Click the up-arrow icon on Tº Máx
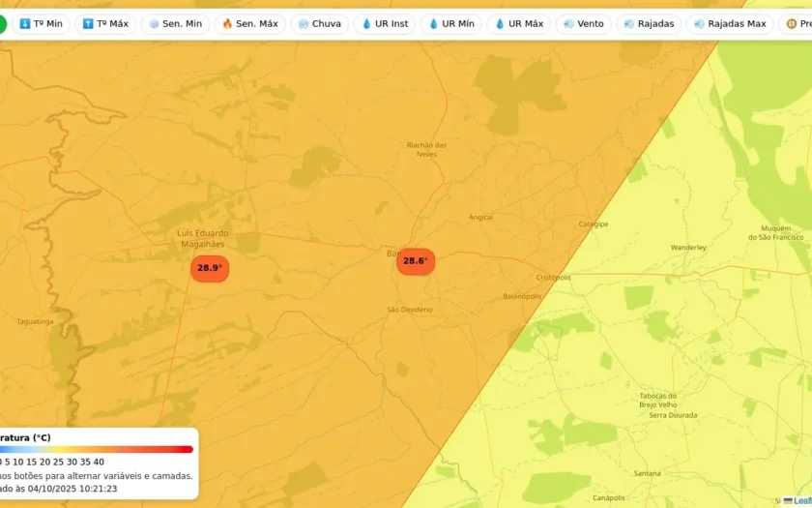The height and width of the screenshot is (508, 812). 88,24
